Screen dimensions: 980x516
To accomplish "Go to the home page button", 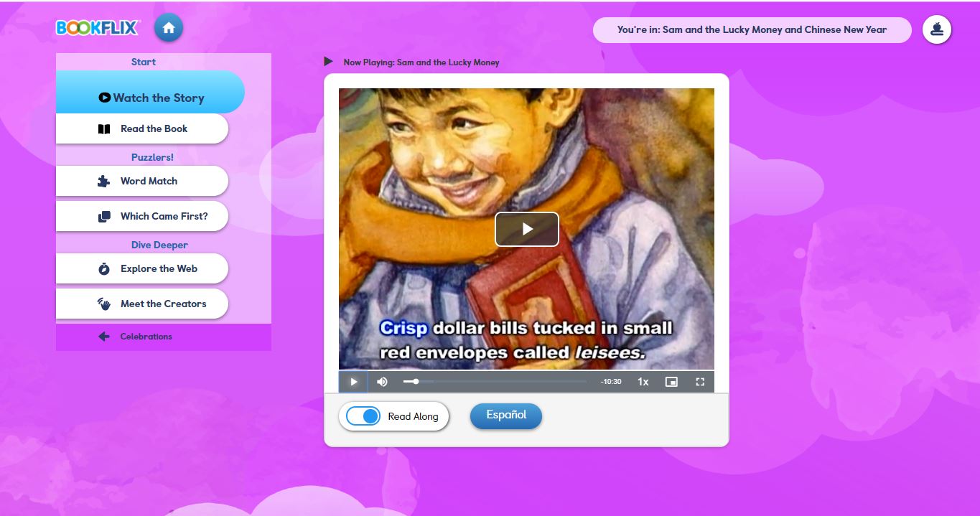I will tap(169, 28).
